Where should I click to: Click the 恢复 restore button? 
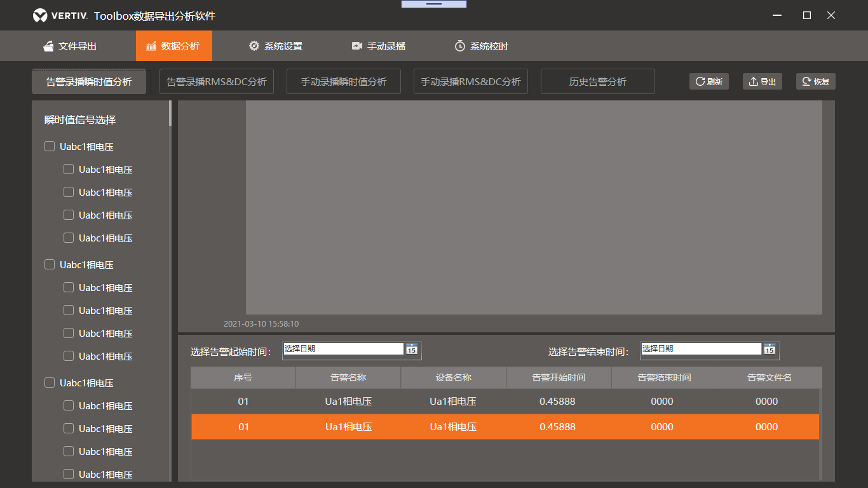816,81
